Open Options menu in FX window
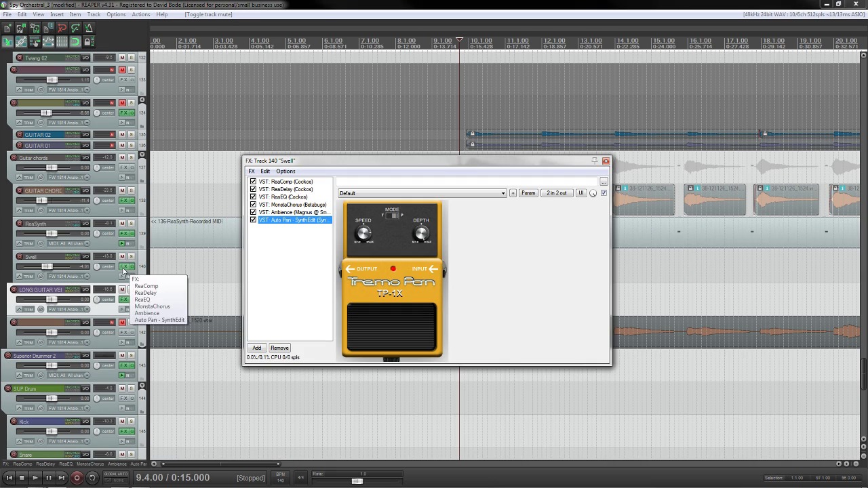Image resolution: width=868 pixels, height=488 pixels. pyautogui.click(x=285, y=171)
